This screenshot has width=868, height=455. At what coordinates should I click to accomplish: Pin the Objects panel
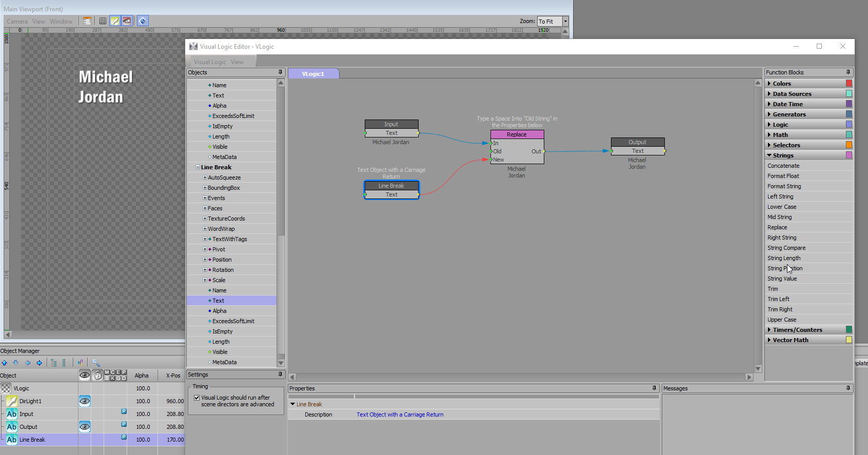click(x=280, y=72)
